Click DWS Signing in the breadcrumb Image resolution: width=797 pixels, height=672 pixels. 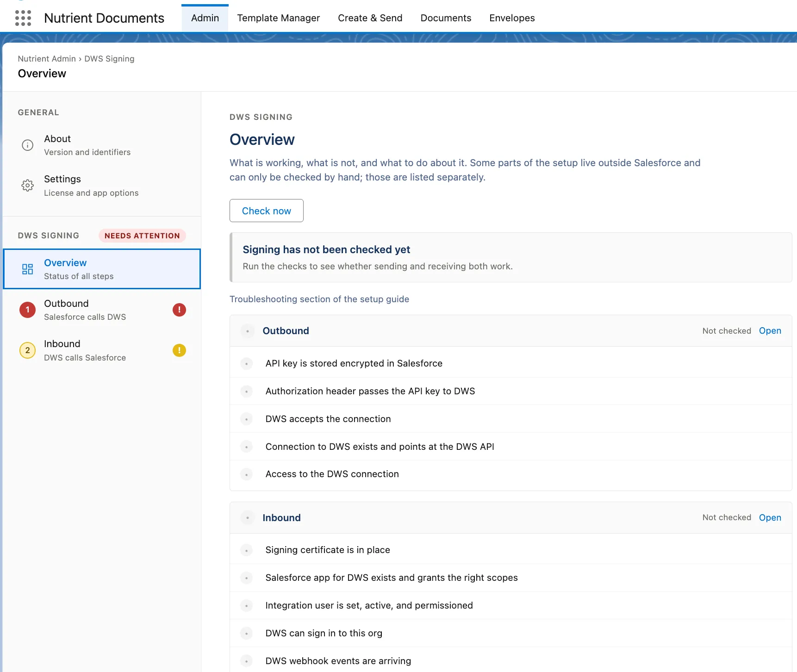(109, 59)
